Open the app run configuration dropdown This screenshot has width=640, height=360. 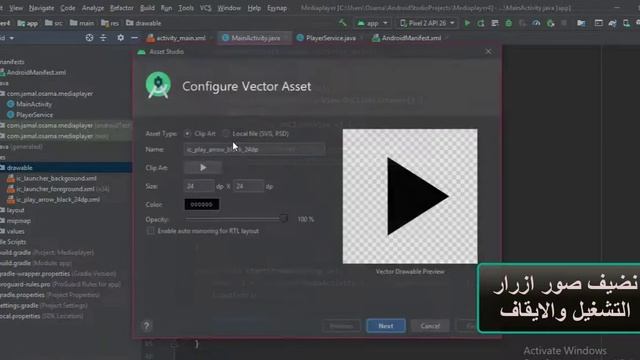pyautogui.click(x=372, y=23)
